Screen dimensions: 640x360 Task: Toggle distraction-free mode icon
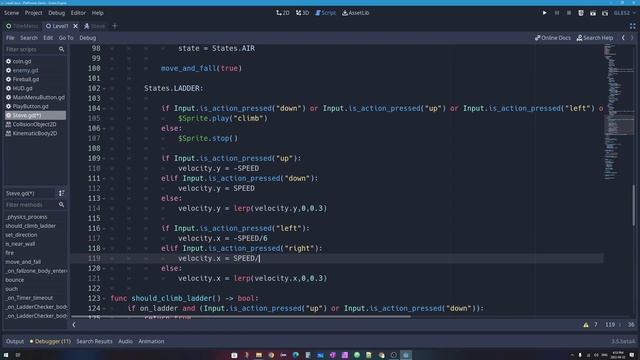pos(632,26)
